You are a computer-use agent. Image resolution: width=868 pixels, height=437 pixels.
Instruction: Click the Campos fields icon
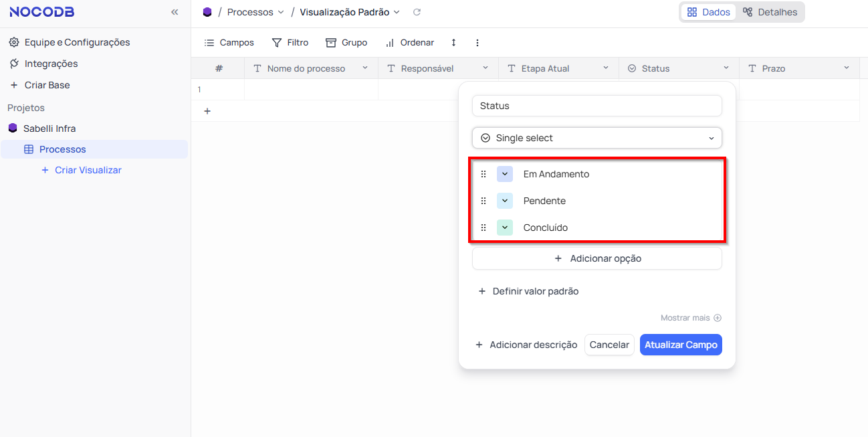click(x=208, y=42)
